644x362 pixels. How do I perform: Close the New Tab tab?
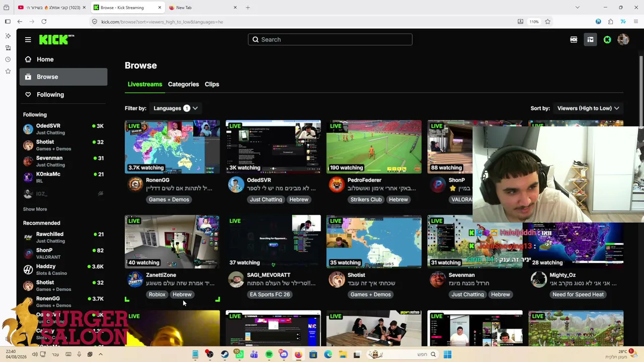(235, 8)
